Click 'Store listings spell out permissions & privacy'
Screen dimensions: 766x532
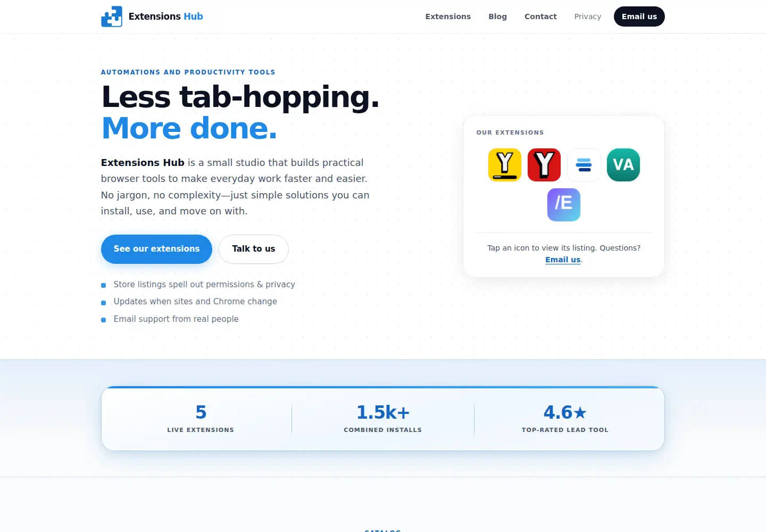click(x=204, y=285)
